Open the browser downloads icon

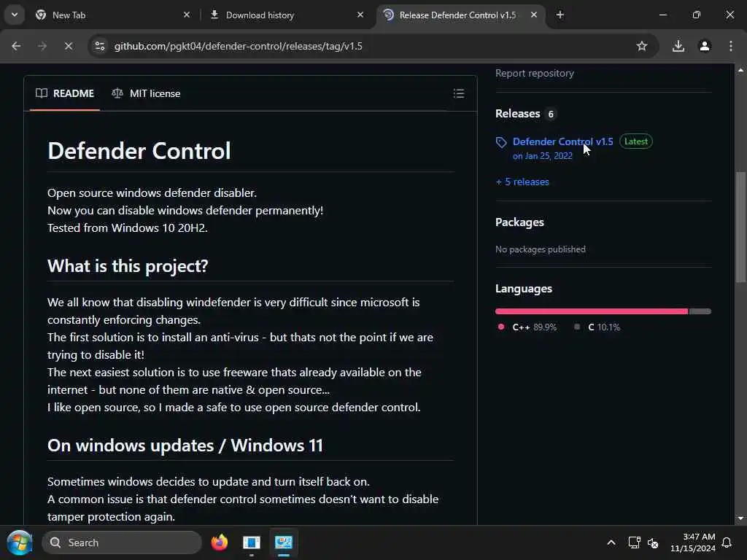pos(678,46)
